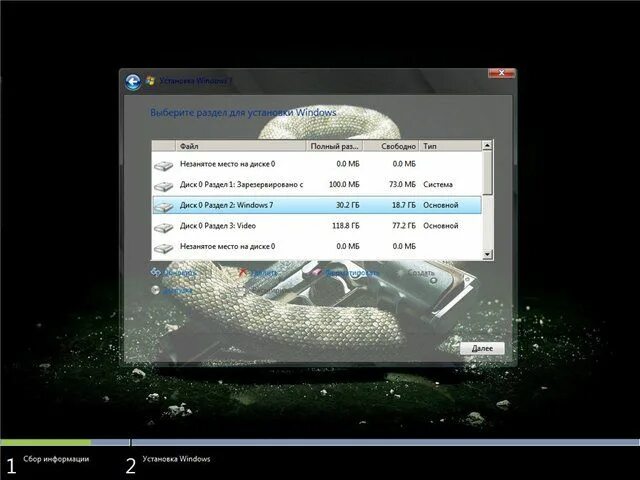Close the Windows 7 setup dialog
640x480 pixels.
[502, 73]
